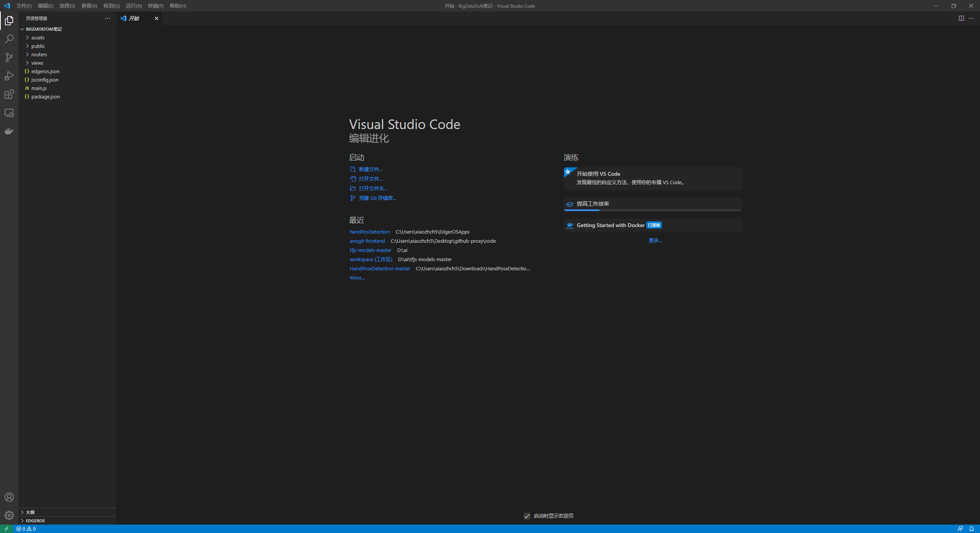This screenshot has height=533, width=980.
Task: Click the git clone icon under 启动
Action: [353, 198]
